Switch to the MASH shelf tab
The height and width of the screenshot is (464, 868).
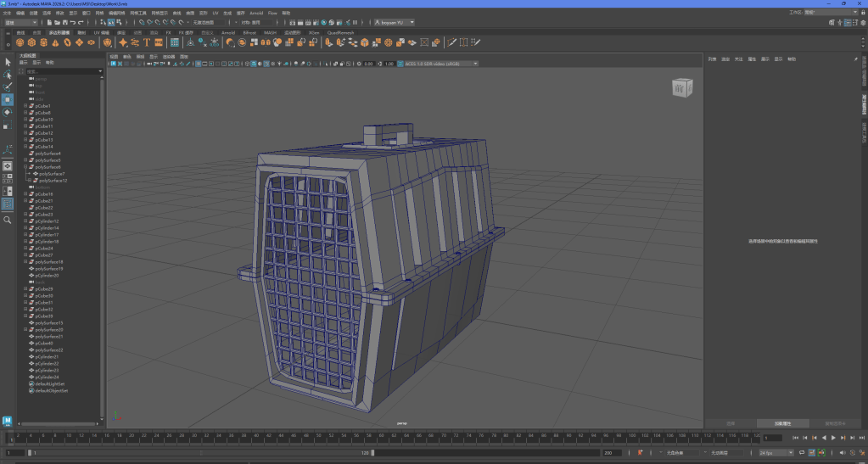click(x=270, y=32)
